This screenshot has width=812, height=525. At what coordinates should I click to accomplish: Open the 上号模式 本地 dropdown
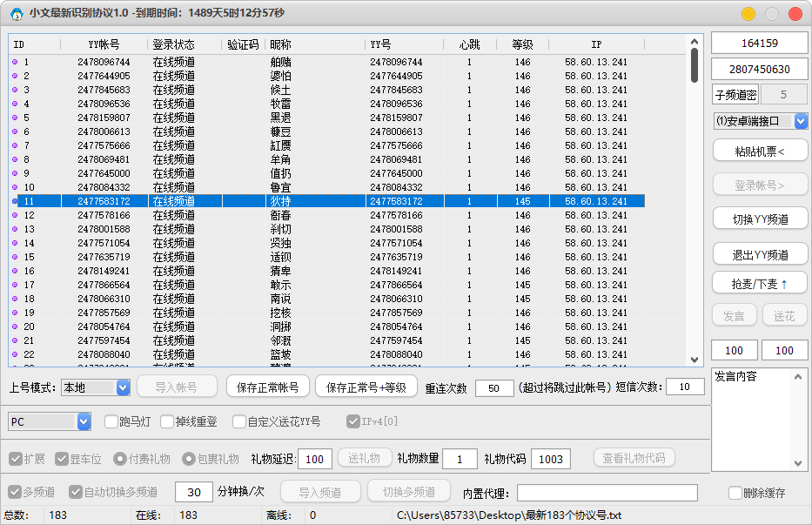point(123,387)
